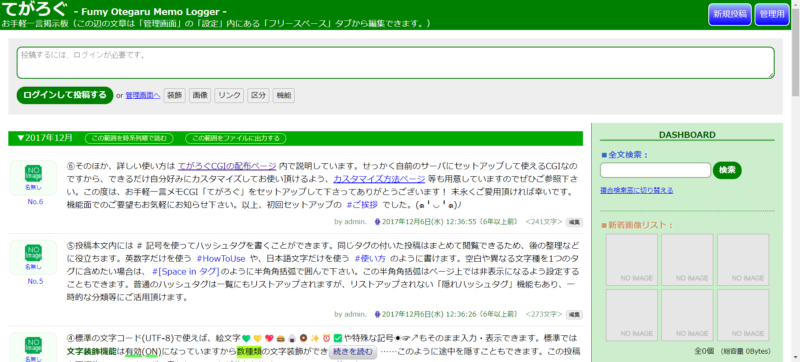800x362 pixels.
Task: Open the リンク link options
Action: tap(229, 95)
